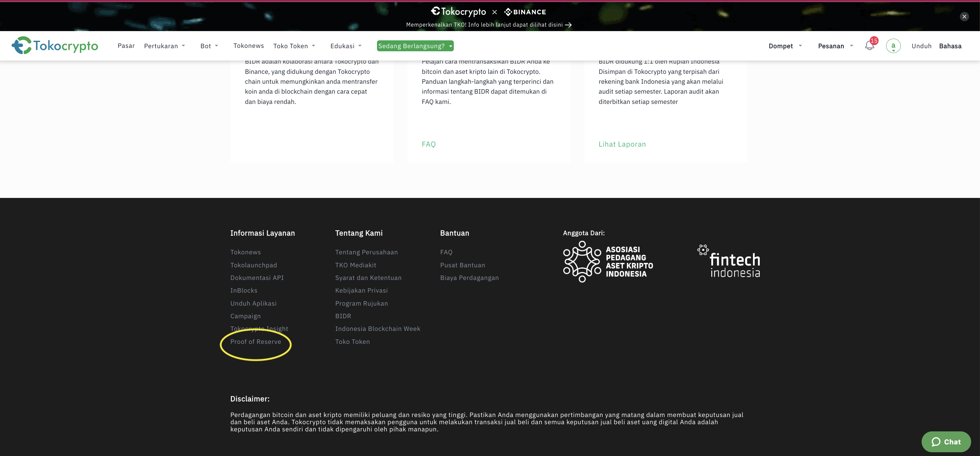Screen dimensions: 980x456
Task: Click Bahasa language selector
Action: (950, 46)
